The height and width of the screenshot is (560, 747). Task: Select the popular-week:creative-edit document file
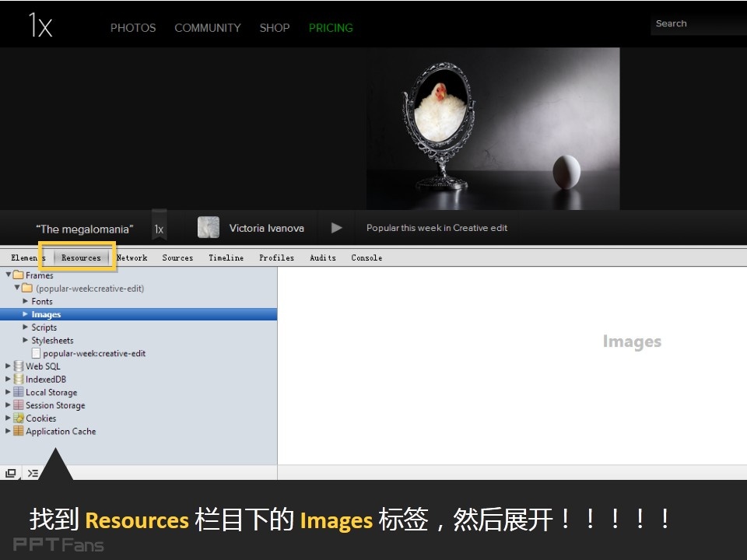tap(93, 353)
